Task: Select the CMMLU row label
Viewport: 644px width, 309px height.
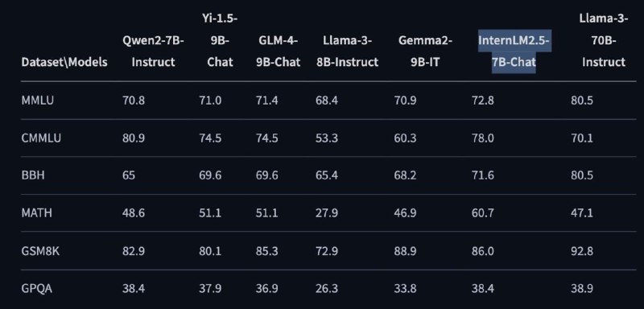Action: pos(41,138)
